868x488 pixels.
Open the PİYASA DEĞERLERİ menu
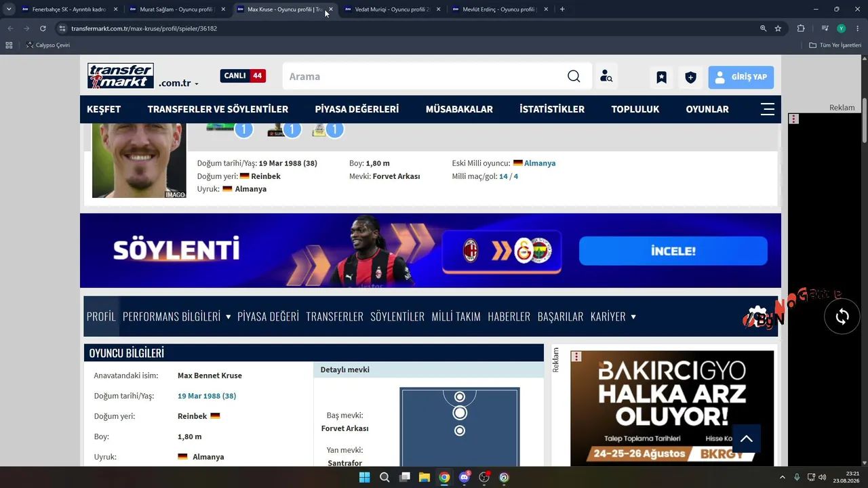click(357, 109)
